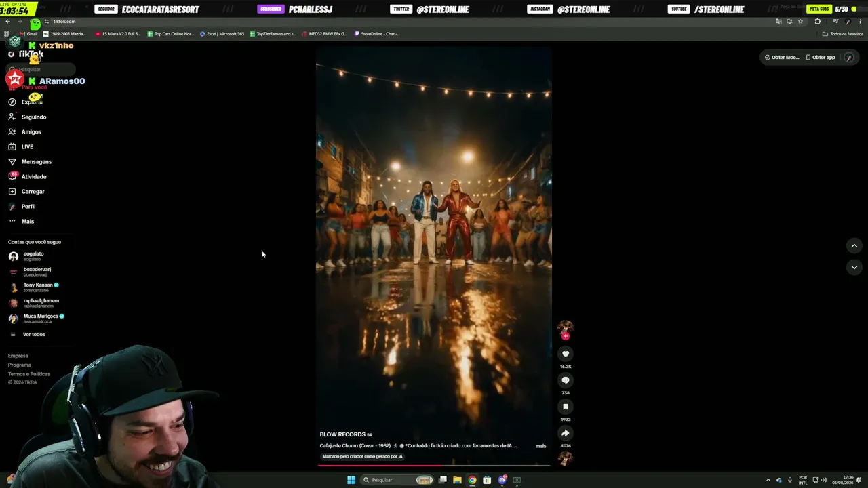Open Mensagens in the TikTok sidebar
Image resolution: width=868 pixels, height=488 pixels.
[x=30, y=162]
